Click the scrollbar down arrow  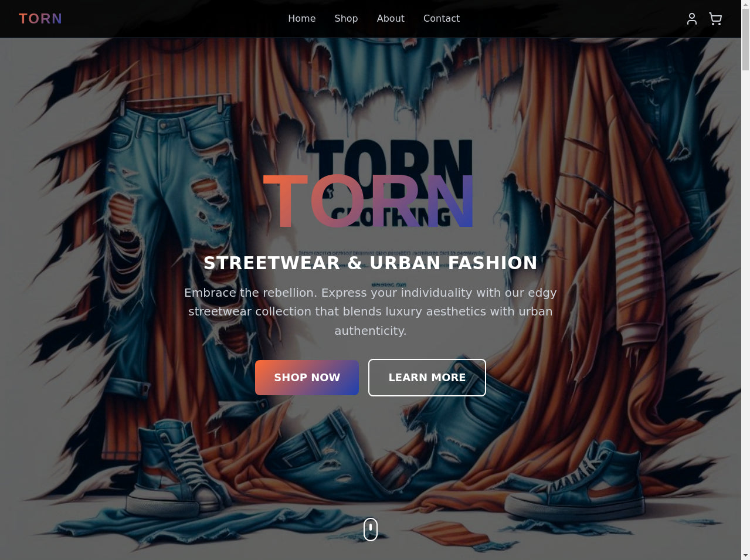tap(745, 555)
